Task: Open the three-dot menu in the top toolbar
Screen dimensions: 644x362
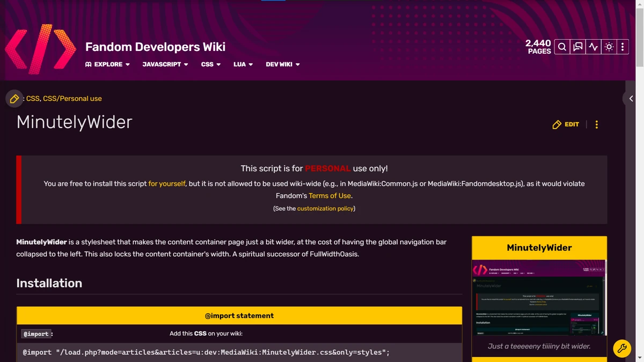Action: click(623, 47)
